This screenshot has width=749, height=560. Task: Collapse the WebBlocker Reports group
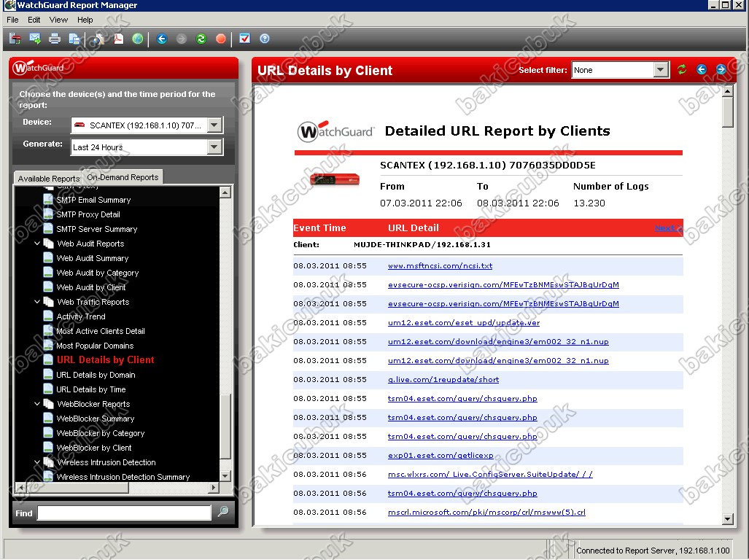tap(37, 404)
